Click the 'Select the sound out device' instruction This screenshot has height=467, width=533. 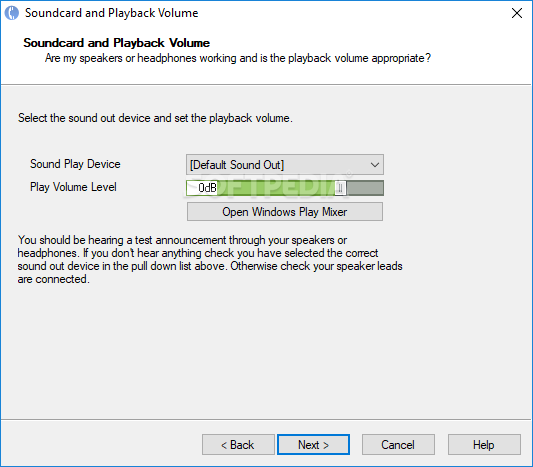155,118
